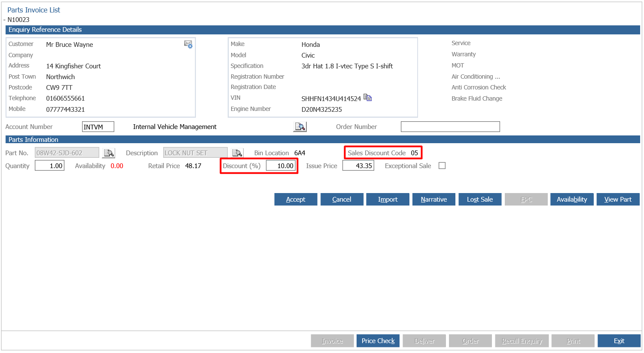Click the Service label
This screenshot has width=644, height=353.
pos(461,43)
